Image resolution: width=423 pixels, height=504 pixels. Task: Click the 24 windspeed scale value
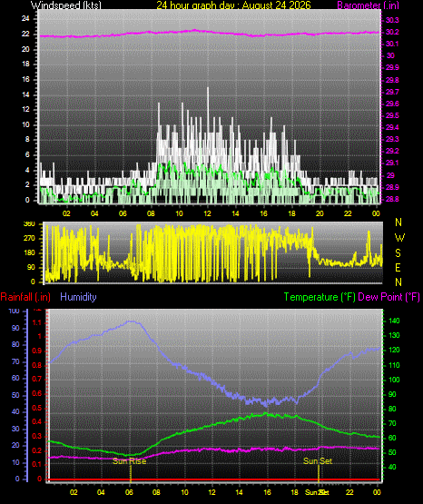tap(25, 19)
